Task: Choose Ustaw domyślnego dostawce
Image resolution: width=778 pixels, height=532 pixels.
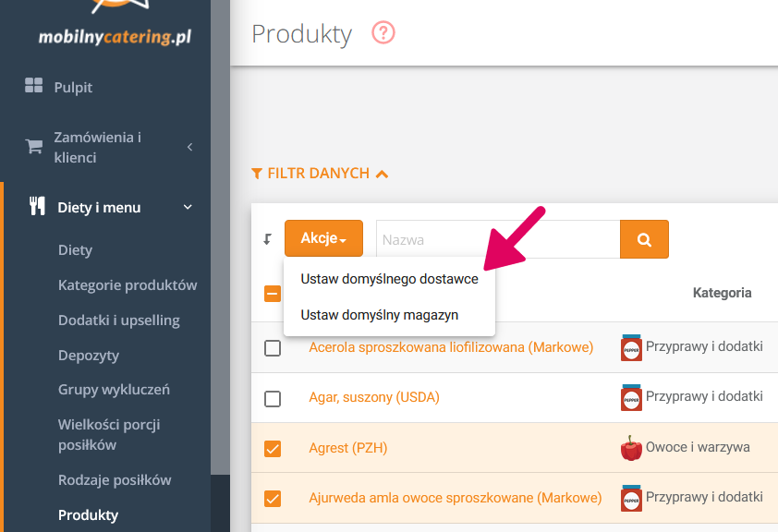Action: (x=389, y=279)
